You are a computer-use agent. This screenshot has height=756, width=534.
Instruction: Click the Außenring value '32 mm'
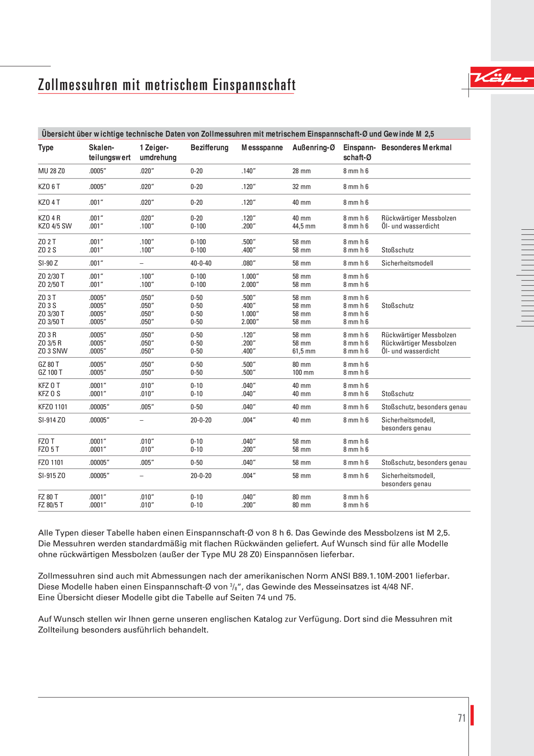coord(301,187)
